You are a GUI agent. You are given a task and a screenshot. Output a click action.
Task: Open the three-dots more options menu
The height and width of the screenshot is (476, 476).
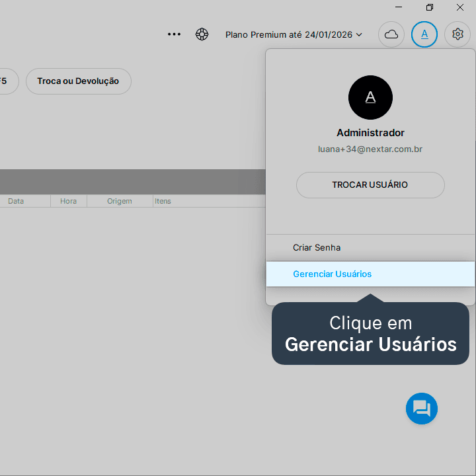(x=174, y=34)
